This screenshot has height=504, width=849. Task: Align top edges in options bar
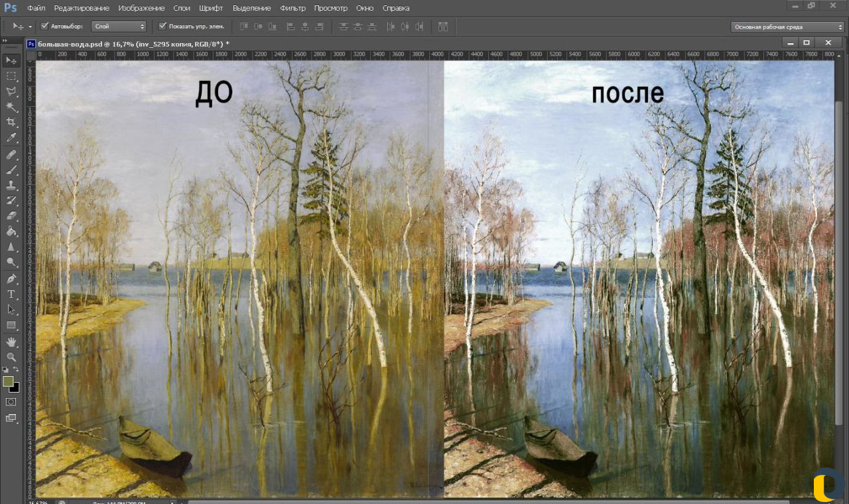[243, 27]
